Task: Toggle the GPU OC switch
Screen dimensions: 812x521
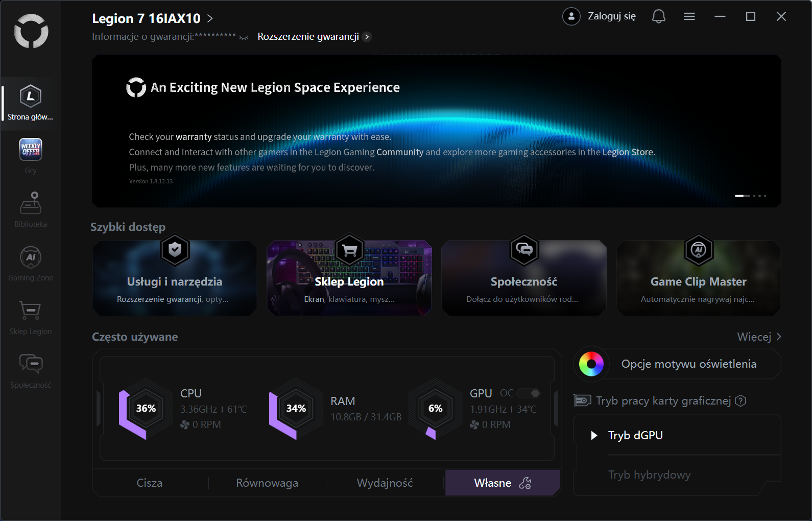Action: coord(529,393)
